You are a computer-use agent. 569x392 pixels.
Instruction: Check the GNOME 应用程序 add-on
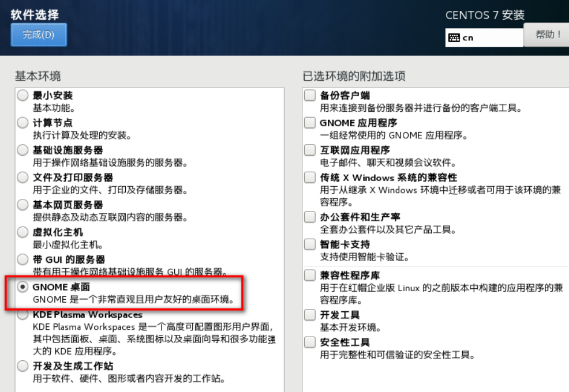coord(310,123)
